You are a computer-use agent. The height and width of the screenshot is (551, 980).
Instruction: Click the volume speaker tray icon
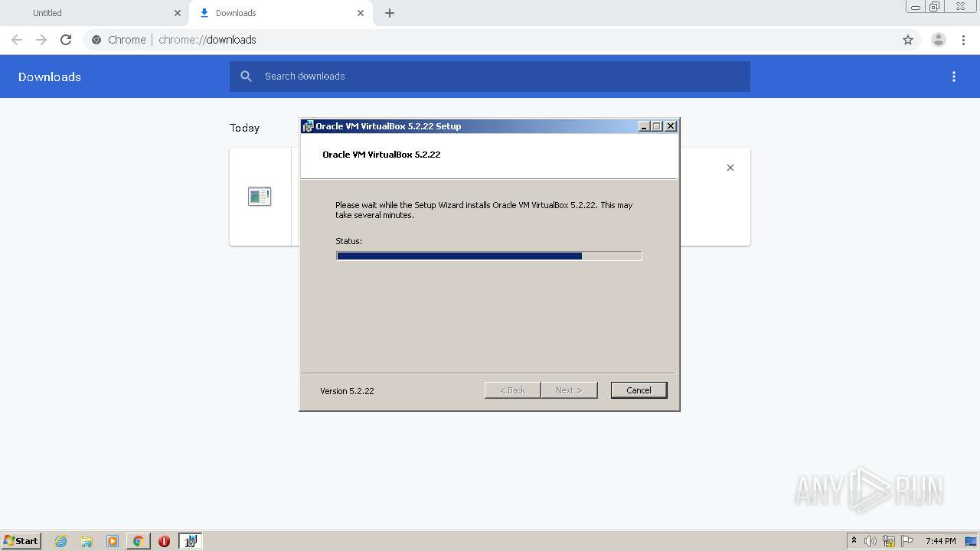[x=871, y=541]
